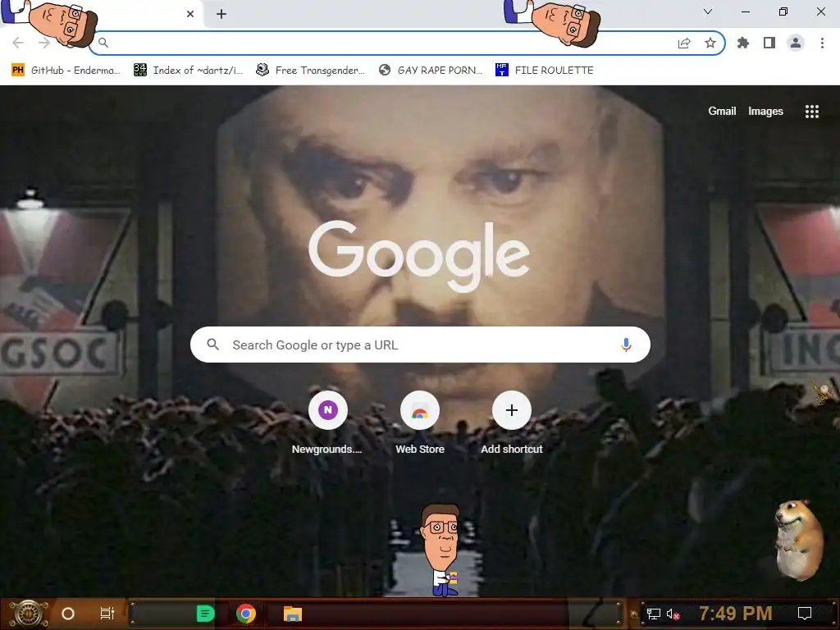
Task: Close the current browser tab
Action: tap(190, 14)
